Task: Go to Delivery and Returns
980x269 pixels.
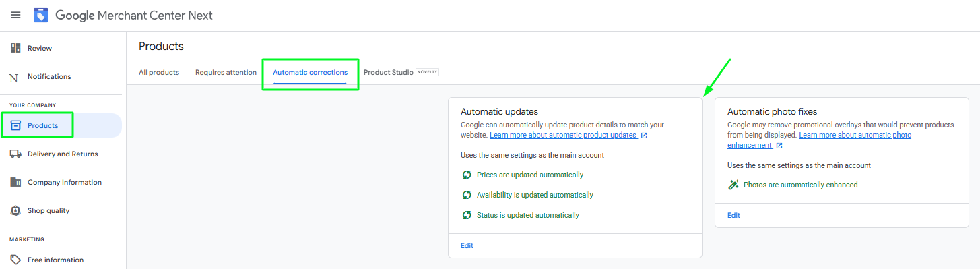Action: click(x=63, y=154)
